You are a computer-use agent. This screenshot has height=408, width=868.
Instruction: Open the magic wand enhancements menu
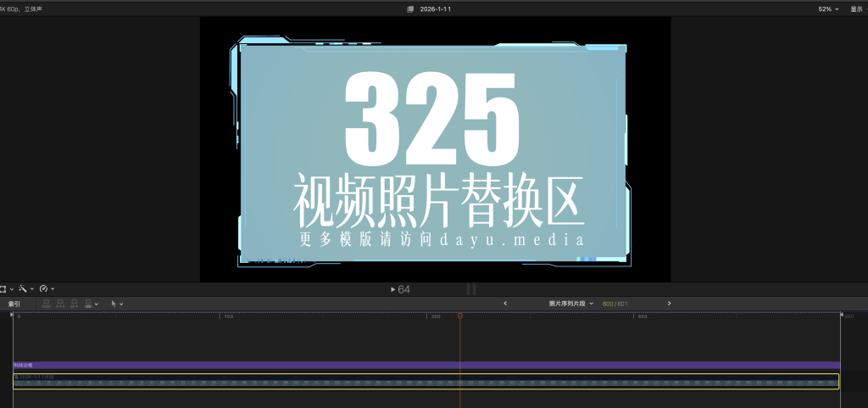[23, 288]
